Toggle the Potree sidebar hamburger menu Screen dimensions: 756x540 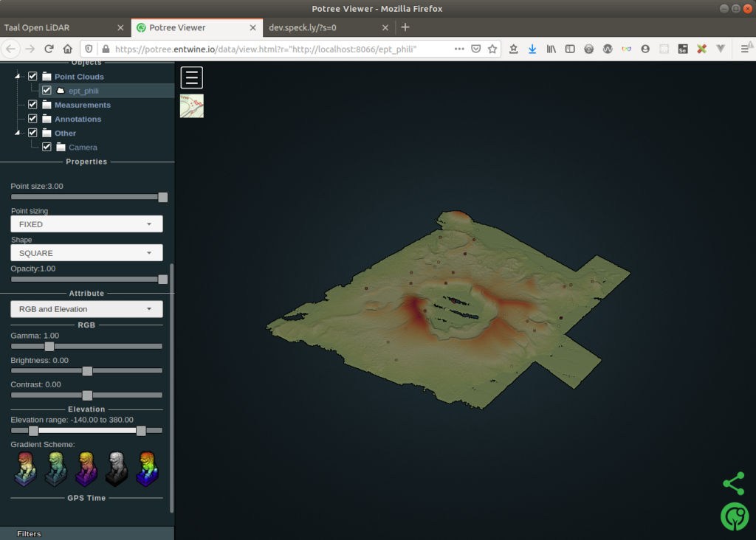[192, 77]
